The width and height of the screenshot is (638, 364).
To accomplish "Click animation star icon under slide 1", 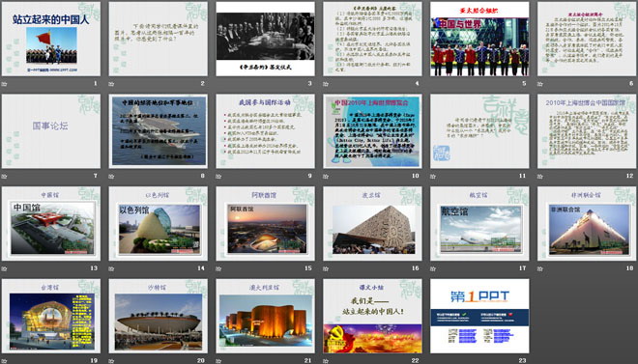I will pos(5,84).
